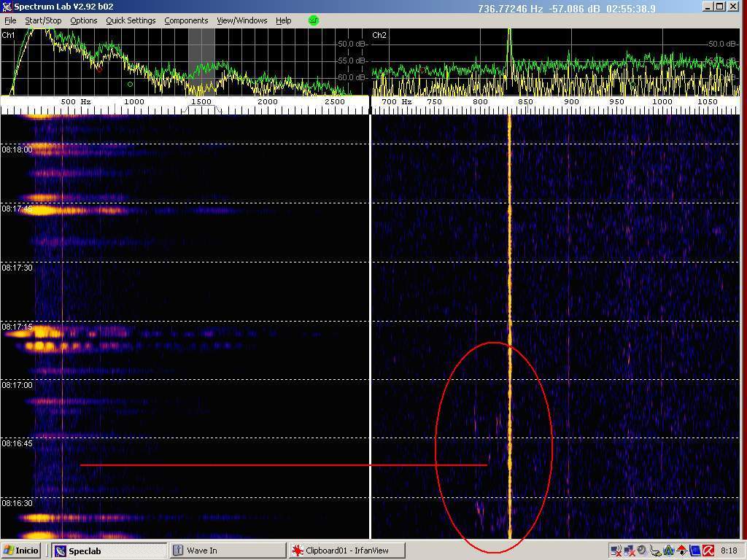Click the speaker volume tray icon
747x560 pixels.
click(x=641, y=551)
